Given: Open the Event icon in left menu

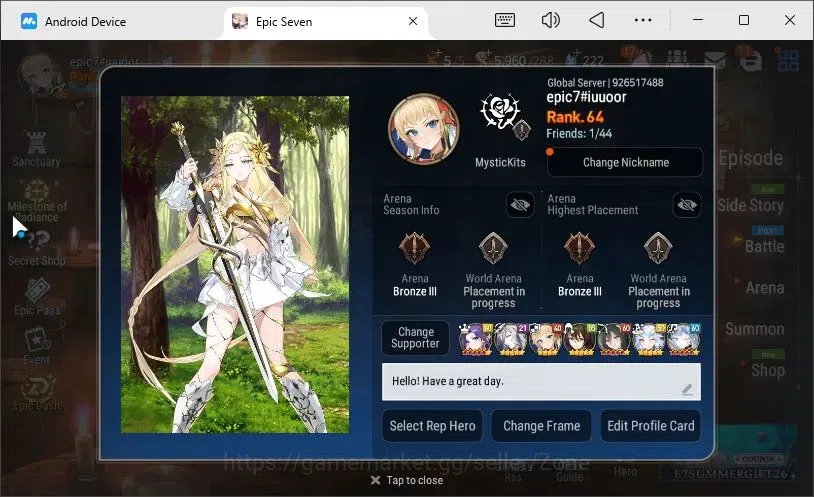Looking at the screenshot, I should pyautogui.click(x=37, y=346).
